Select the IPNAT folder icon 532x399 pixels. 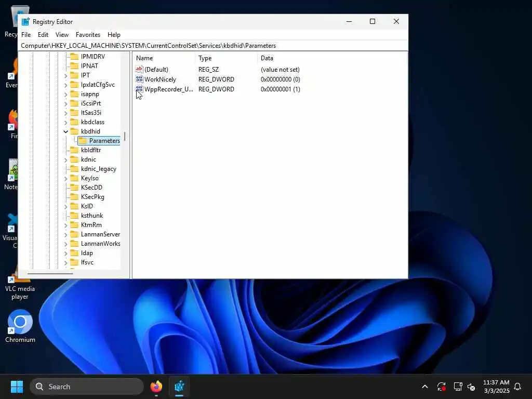(74, 66)
